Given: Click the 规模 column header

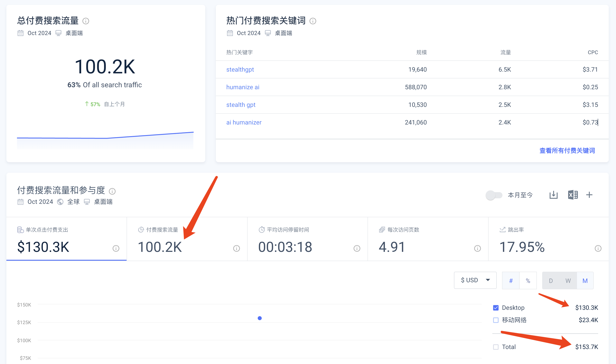Looking at the screenshot, I should [421, 52].
